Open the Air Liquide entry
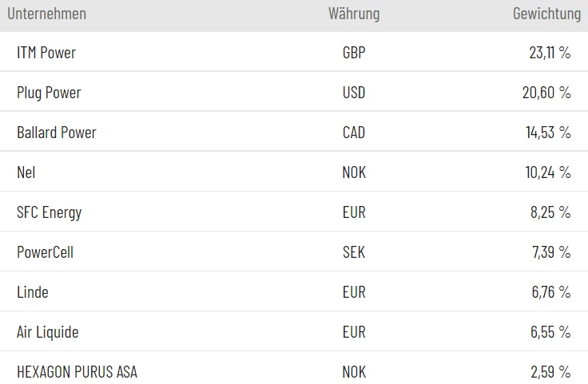This screenshot has height=384, width=588. (48, 332)
